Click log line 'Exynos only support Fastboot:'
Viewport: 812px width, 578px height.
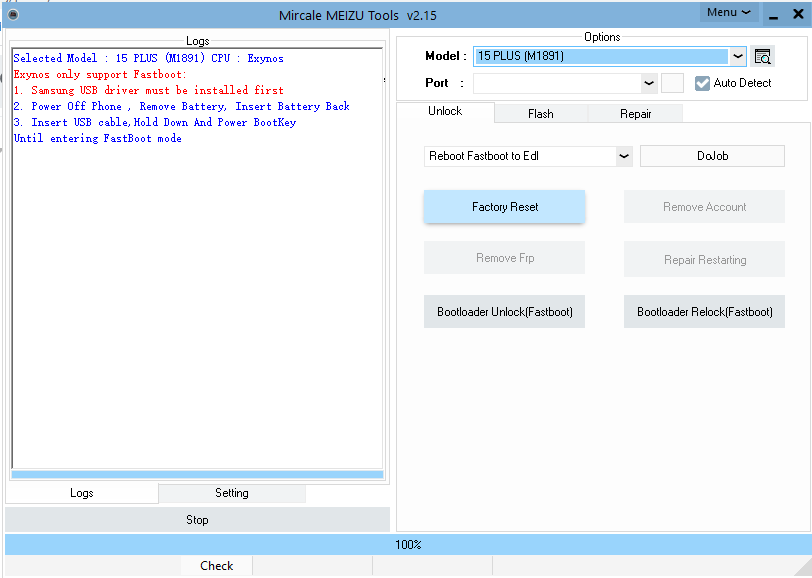pos(100,74)
